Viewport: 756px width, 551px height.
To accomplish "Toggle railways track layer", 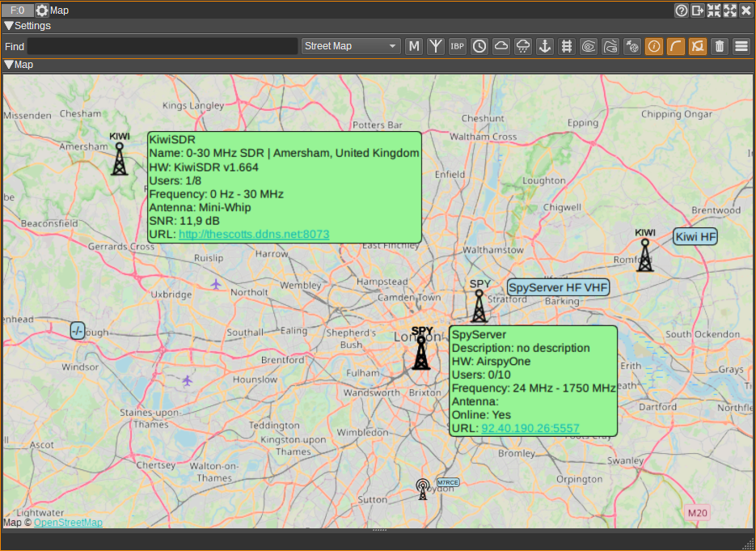I will (x=567, y=46).
